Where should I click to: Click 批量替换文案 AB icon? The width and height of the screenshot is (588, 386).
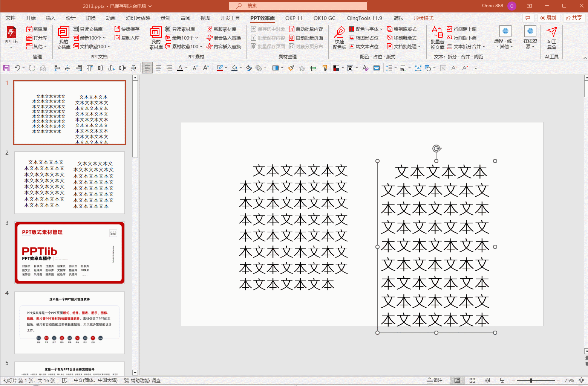[x=438, y=38]
